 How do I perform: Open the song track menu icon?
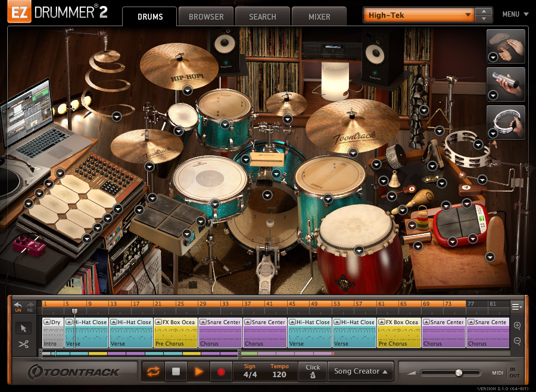pyautogui.click(x=516, y=306)
